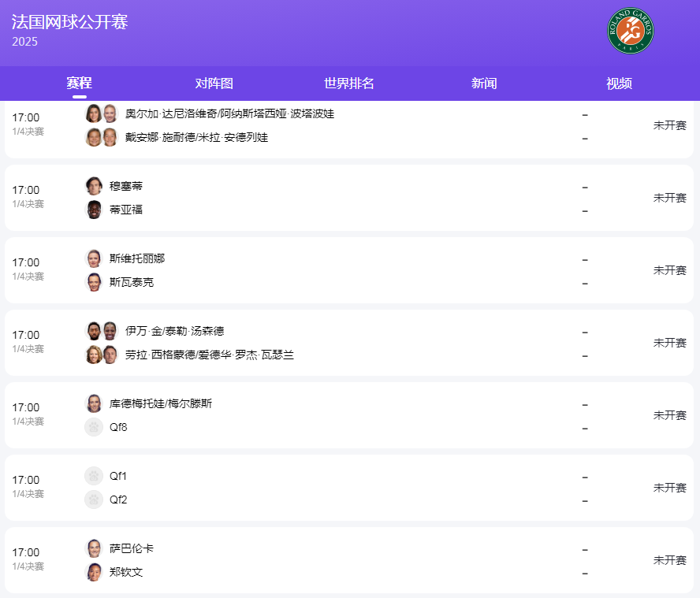Go to the 新闻 tab
This screenshot has width=700, height=598.
click(x=484, y=83)
